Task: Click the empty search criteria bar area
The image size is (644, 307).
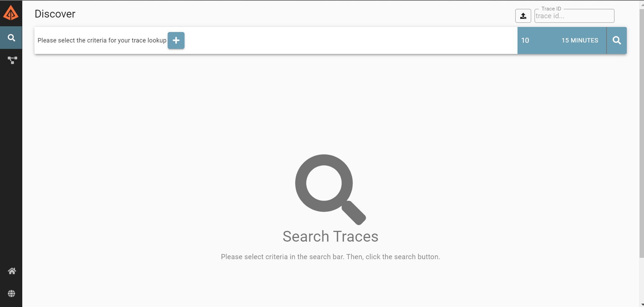Action: pos(351,40)
